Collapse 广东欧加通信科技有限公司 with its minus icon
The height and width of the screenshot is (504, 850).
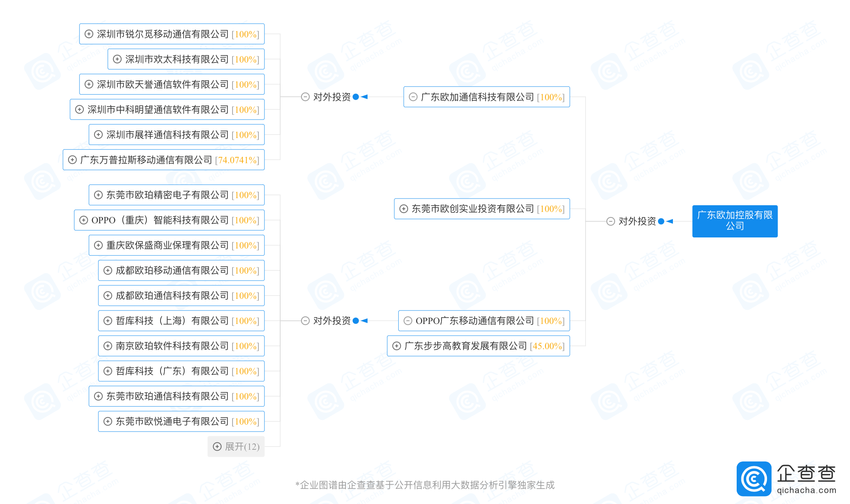(x=413, y=97)
